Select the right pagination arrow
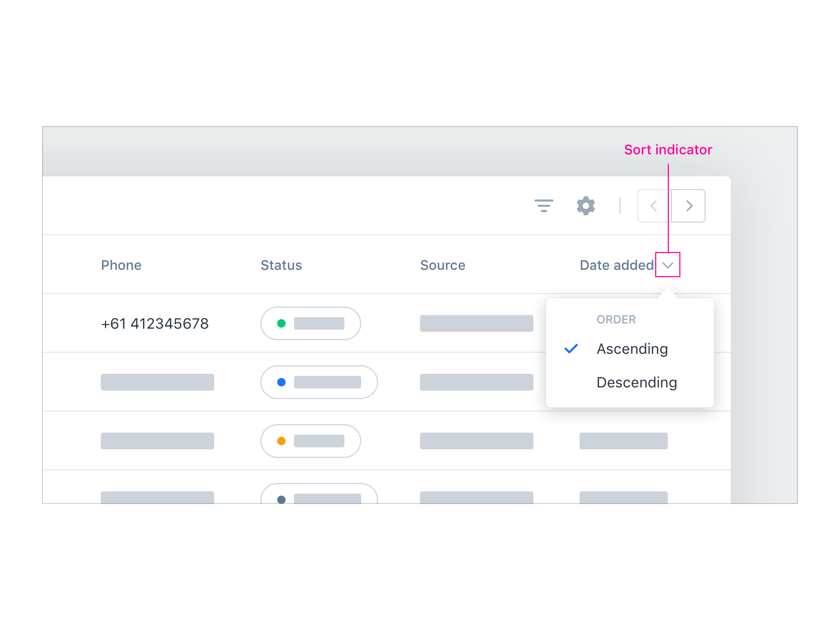 [688, 206]
